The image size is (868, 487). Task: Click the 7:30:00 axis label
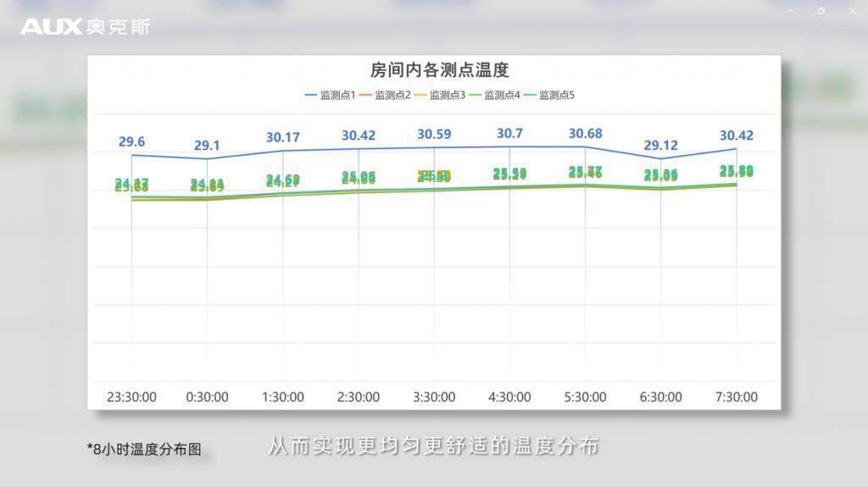(x=737, y=396)
